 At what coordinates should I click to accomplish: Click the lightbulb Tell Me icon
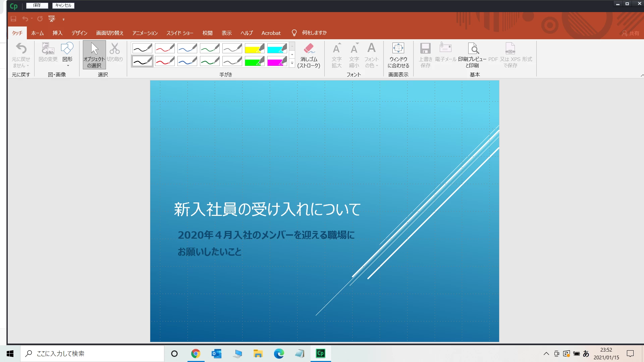(x=294, y=33)
